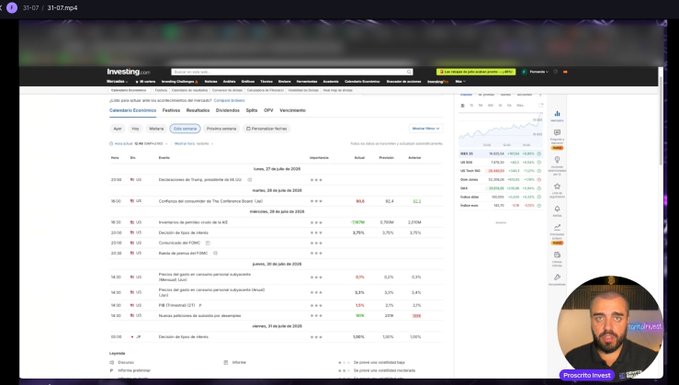Screen dimensions: 679x385
Task: Click Proscrito Invest badge on webcam overlay
Action: coord(587,375)
